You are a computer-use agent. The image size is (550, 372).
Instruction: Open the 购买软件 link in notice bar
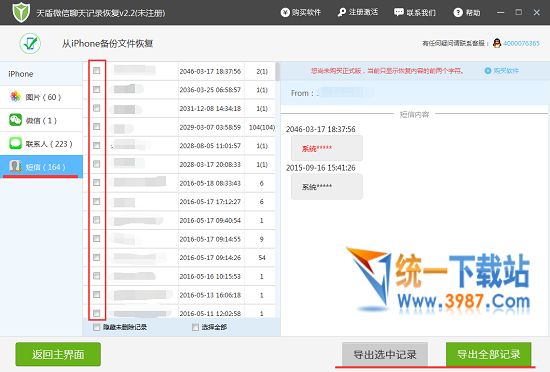506,71
